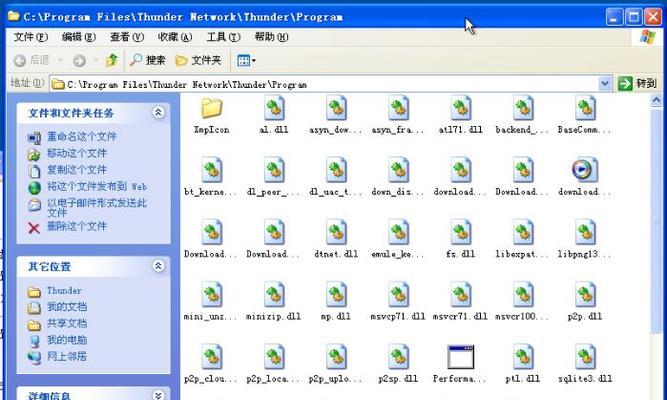Screen dimensions: 667x400
Task: Select the down_dis... file name label
Action: [x=399, y=192]
